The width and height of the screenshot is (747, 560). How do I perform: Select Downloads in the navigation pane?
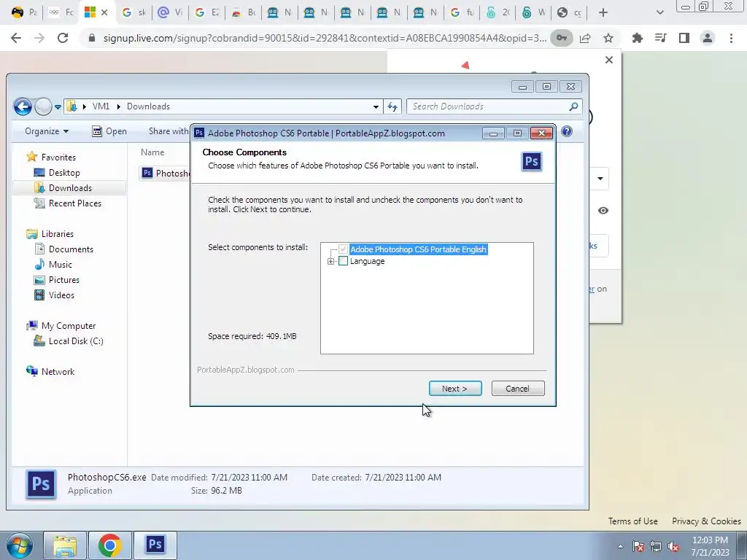(69, 187)
